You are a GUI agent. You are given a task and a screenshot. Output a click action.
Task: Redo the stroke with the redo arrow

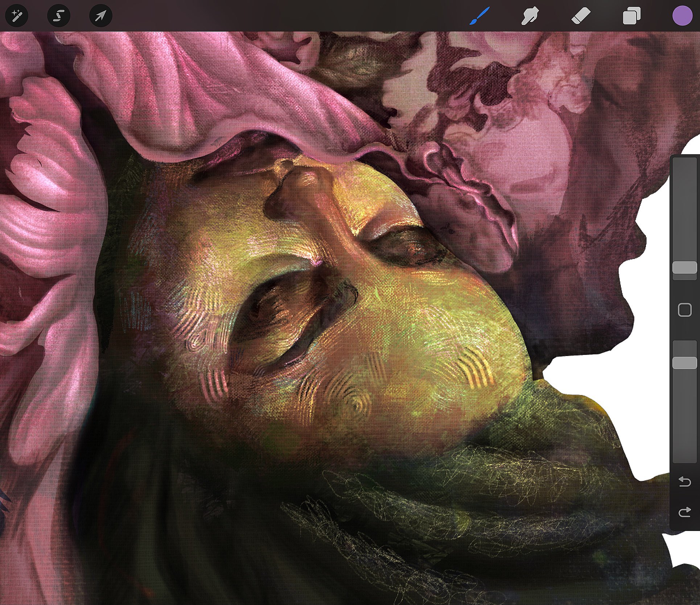tap(684, 512)
